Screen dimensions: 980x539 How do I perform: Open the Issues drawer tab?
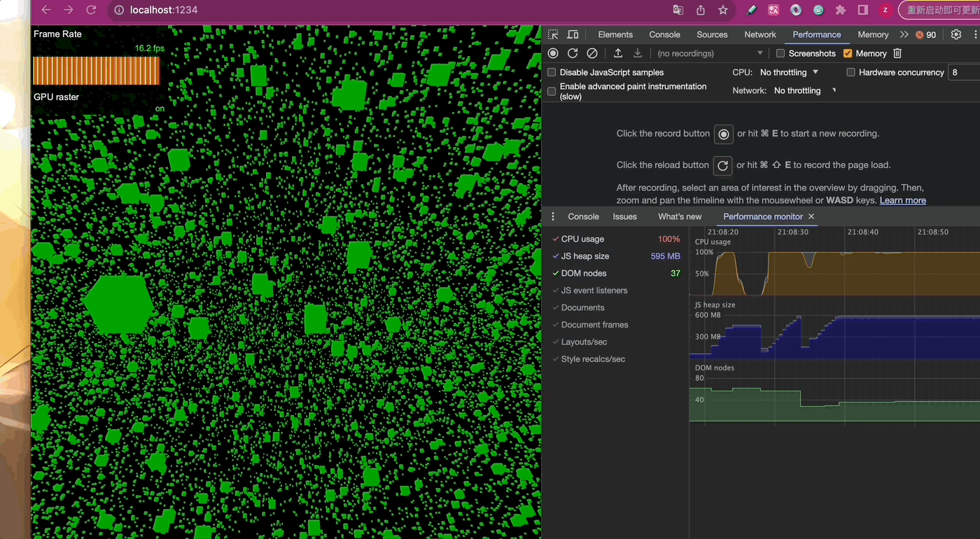(624, 216)
